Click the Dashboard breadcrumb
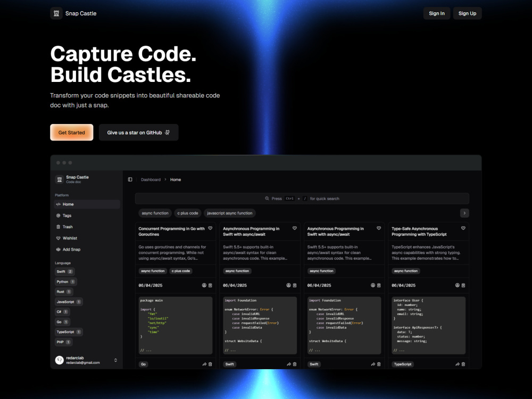 click(151, 179)
